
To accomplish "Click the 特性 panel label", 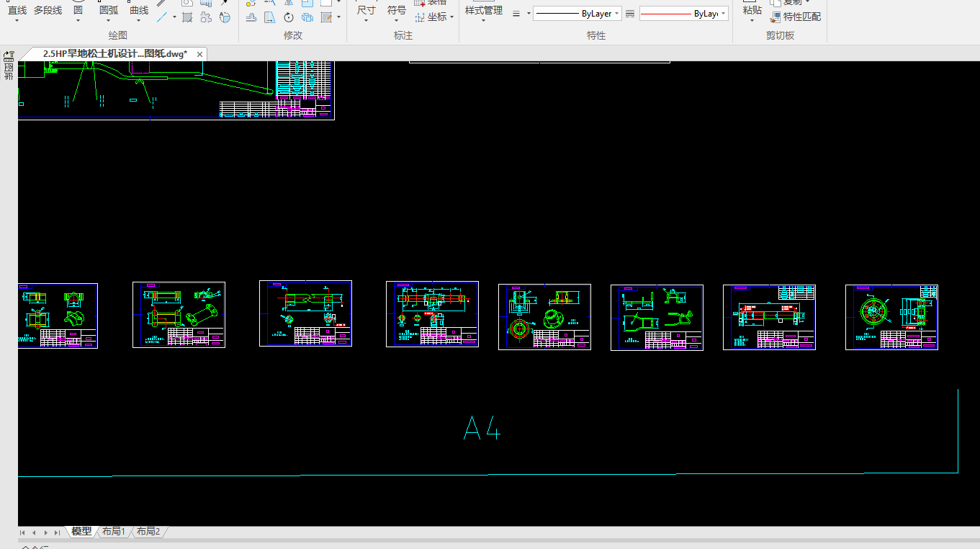I will pos(596,35).
